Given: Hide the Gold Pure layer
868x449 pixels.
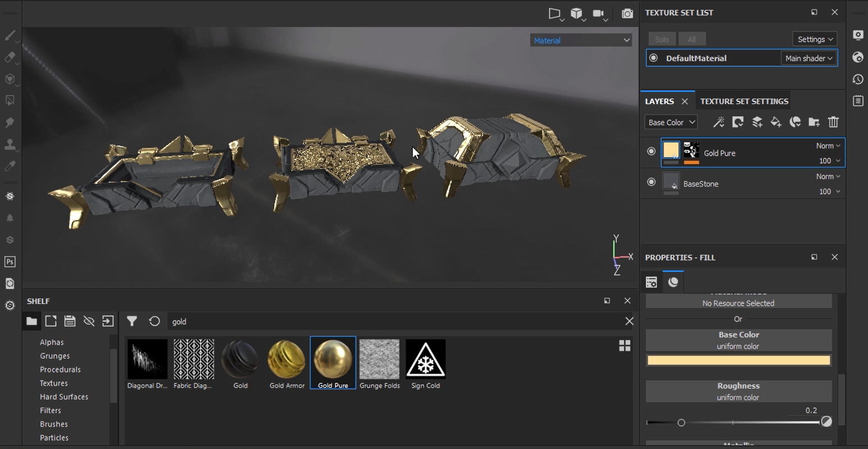Looking at the screenshot, I should 651,151.
